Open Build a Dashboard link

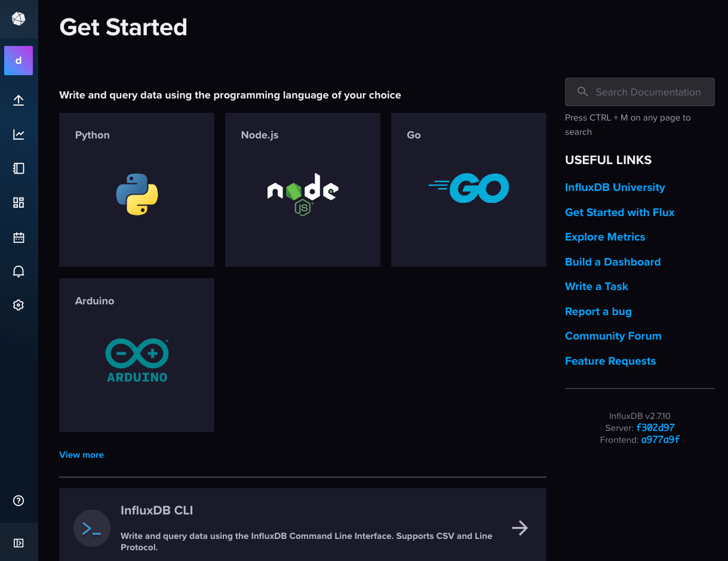pos(613,262)
